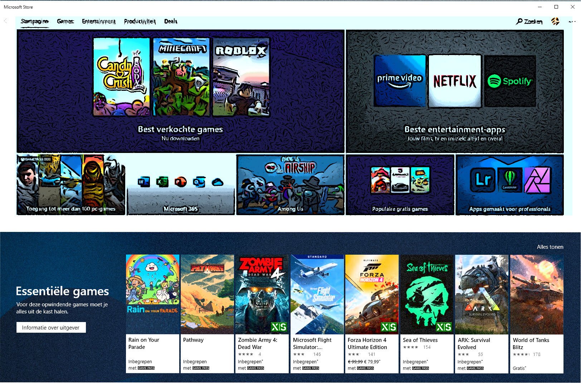Open ARK: Survival Evolved game card

[x=482, y=314]
